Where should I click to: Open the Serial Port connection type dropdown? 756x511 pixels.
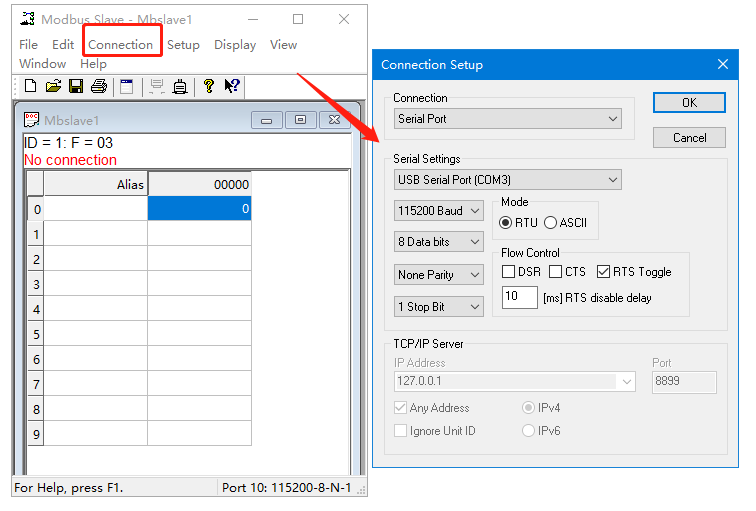coord(507,119)
